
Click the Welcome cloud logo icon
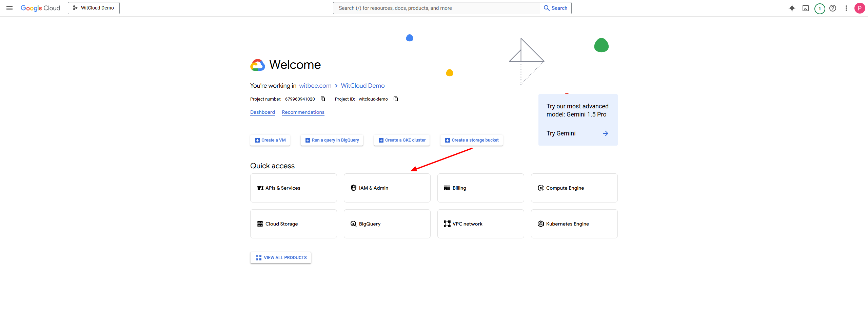click(x=258, y=65)
